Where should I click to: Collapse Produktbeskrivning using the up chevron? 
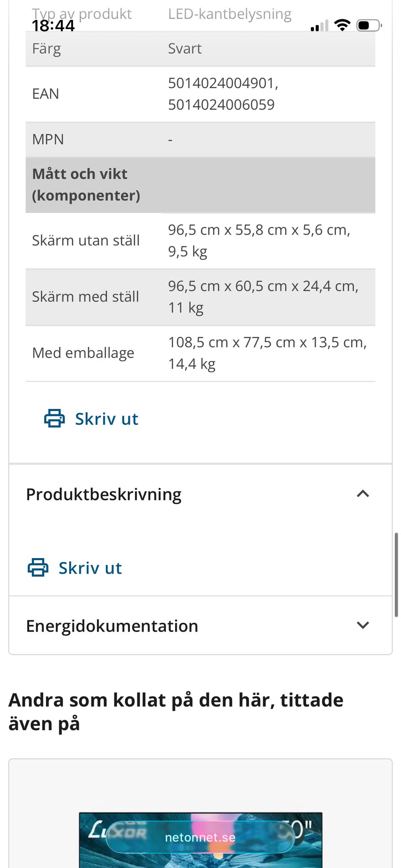pos(363,494)
